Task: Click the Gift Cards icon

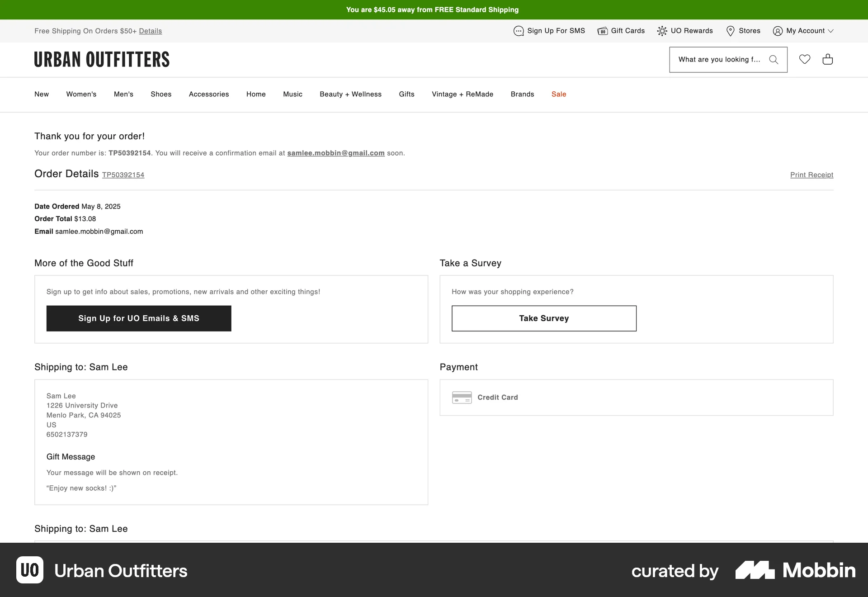Action: (603, 31)
